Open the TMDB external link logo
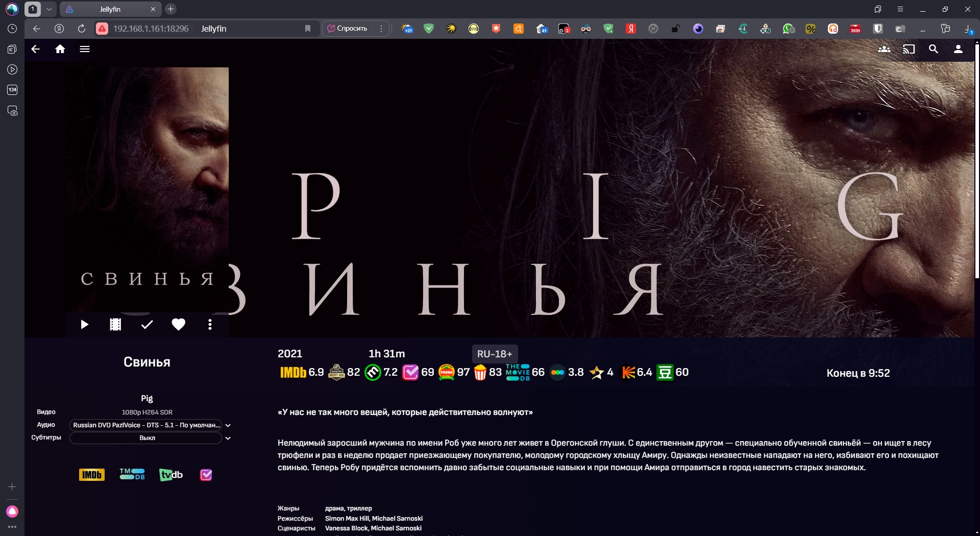The image size is (980, 536). [x=132, y=474]
